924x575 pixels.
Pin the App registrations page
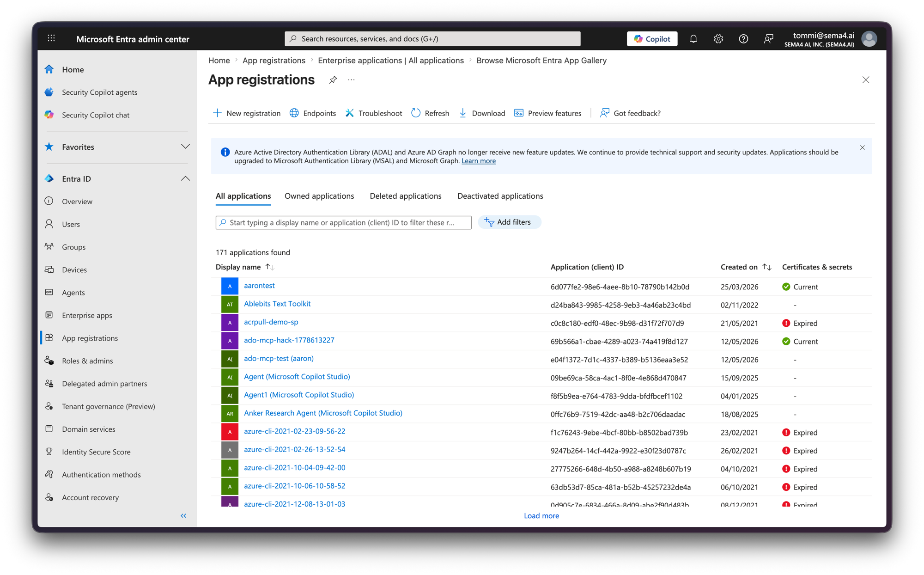click(333, 80)
